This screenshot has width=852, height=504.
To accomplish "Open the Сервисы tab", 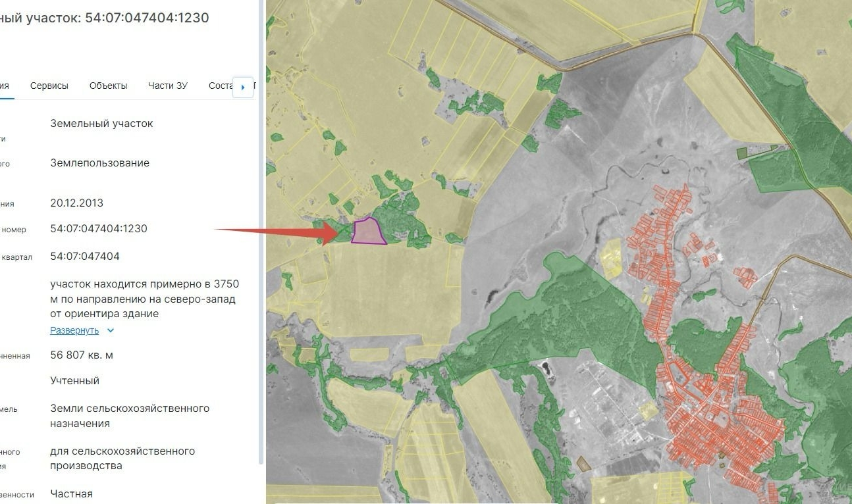I will [x=49, y=86].
